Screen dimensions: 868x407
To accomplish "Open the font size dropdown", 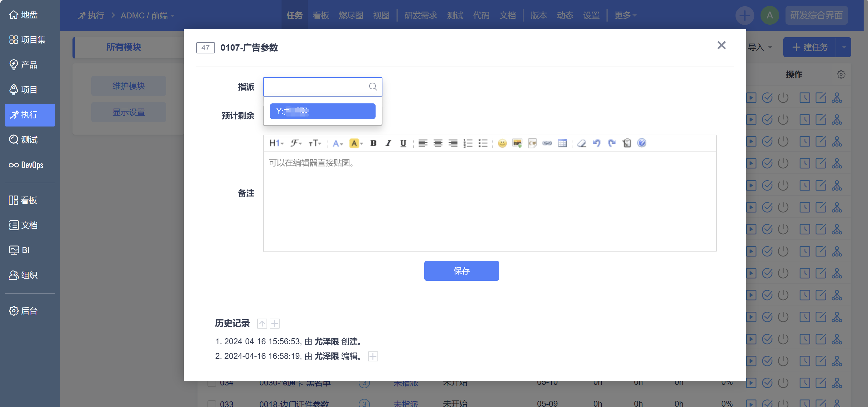I will [315, 143].
